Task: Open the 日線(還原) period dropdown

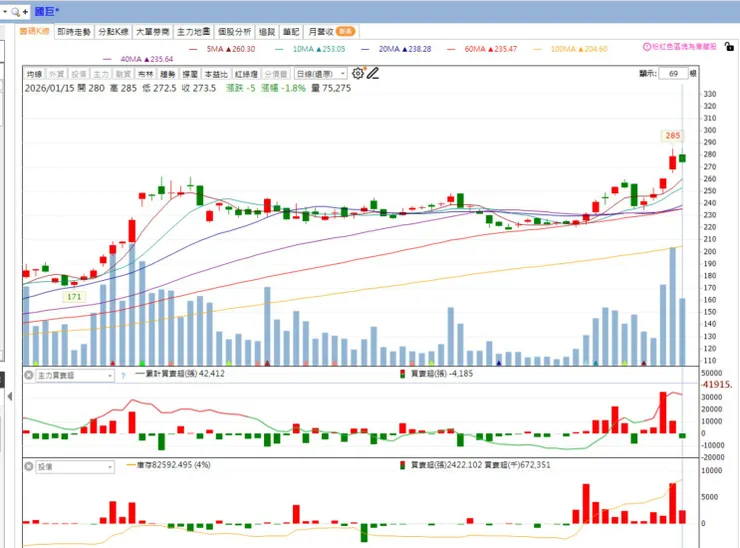Action: [320, 74]
